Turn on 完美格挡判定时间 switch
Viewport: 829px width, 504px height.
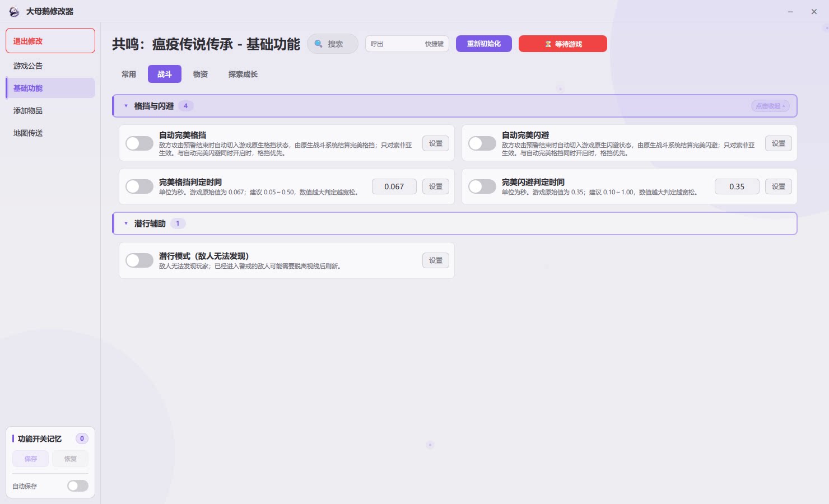pos(139,186)
